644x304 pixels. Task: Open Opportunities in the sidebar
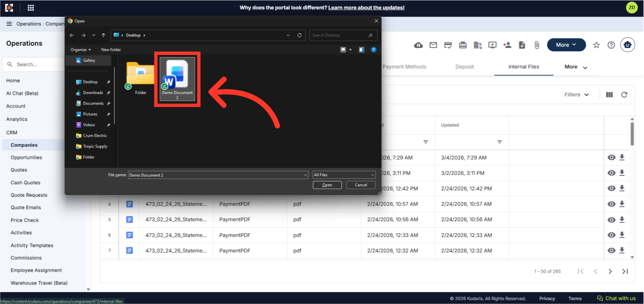[x=26, y=158]
